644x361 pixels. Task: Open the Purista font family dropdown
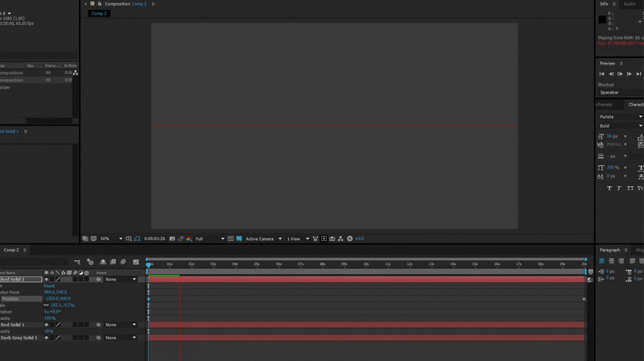620,117
